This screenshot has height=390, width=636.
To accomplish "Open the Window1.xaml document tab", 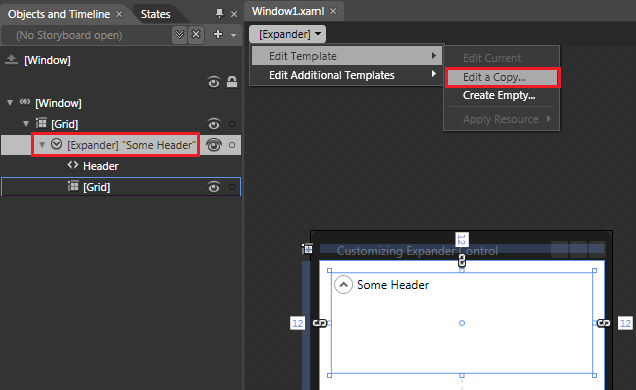I will [288, 11].
